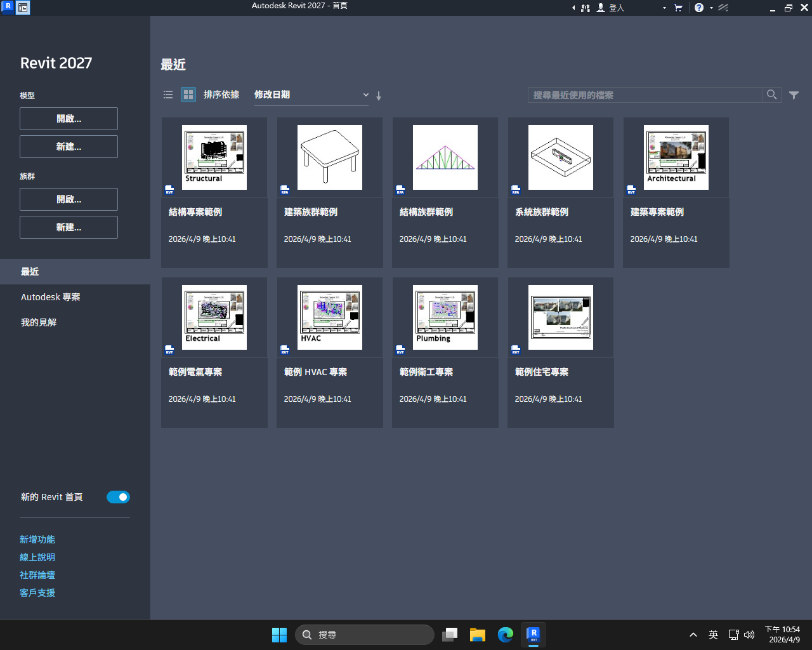
Task: Open Microsoft Edge from taskbar
Action: tap(506, 634)
